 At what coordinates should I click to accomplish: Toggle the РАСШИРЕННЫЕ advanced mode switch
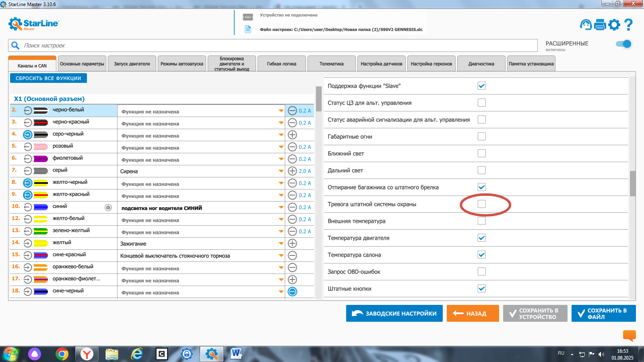pyautogui.click(x=623, y=44)
